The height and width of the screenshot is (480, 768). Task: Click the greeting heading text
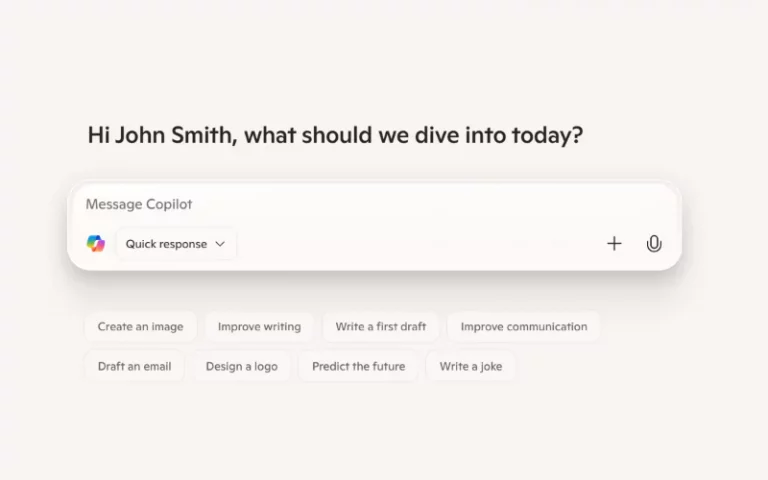335,135
